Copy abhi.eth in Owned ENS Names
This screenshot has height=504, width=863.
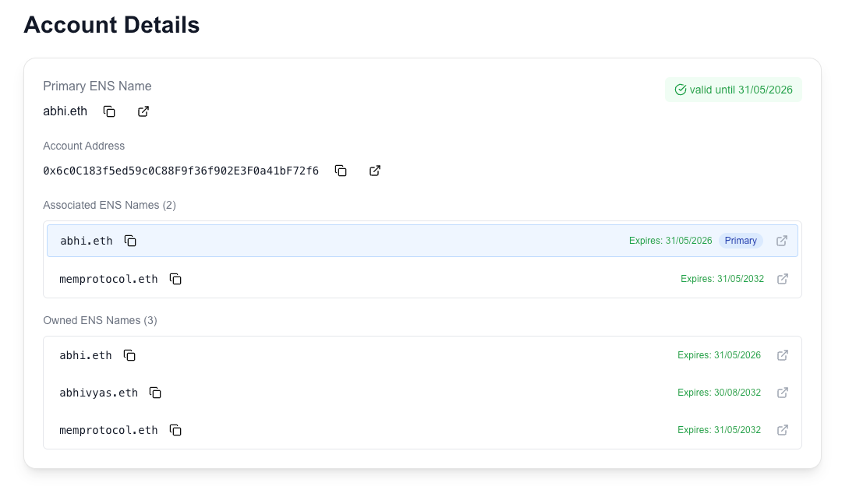129,355
